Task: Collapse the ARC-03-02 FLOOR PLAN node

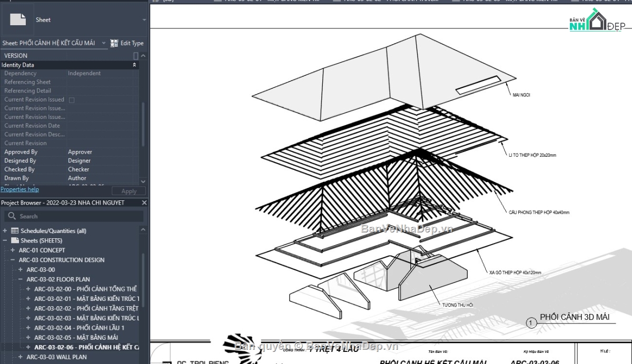Action: pos(21,279)
